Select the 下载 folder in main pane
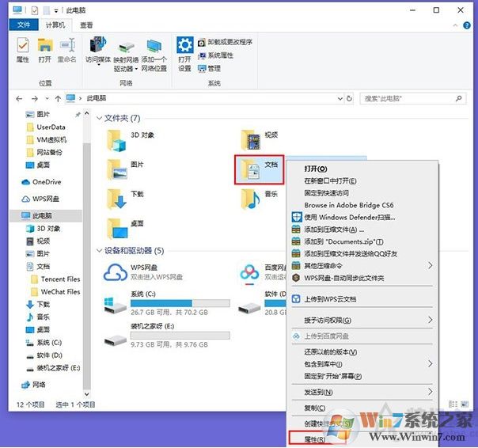Viewport: 478px width, 448px height. (126, 199)
